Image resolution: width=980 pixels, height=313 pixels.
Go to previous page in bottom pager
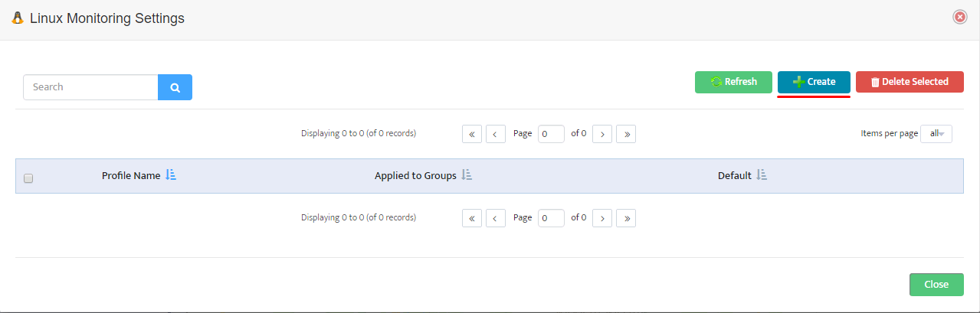tap(496, 218)
